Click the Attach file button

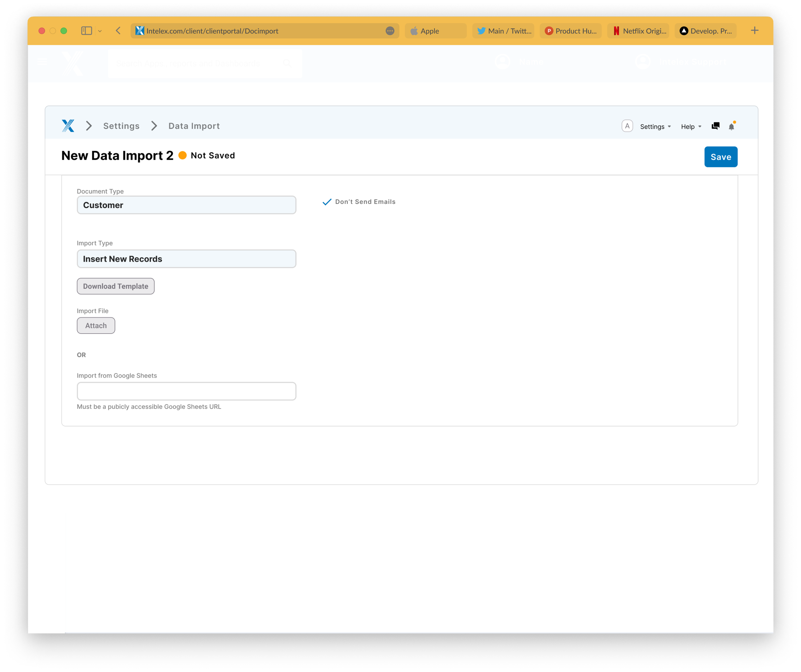coord(95,325)
